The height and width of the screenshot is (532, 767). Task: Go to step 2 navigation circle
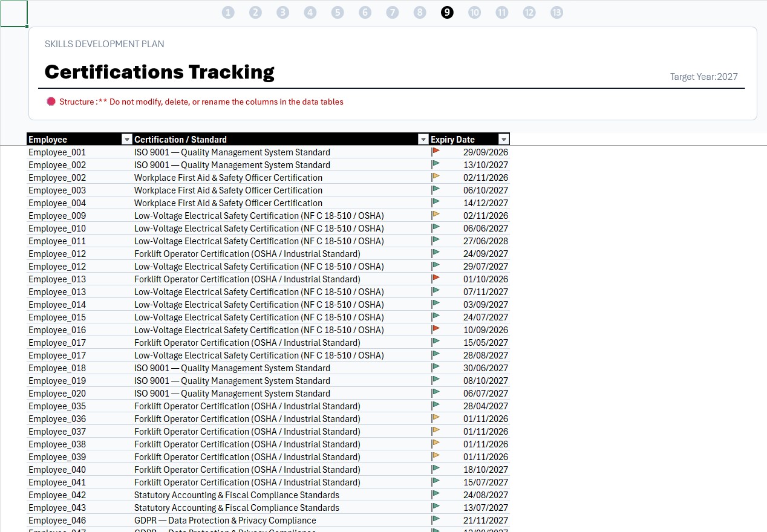pos(255,12)
